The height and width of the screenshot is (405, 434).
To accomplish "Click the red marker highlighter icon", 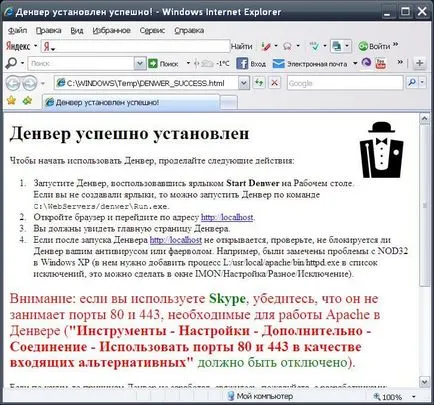I will pos(266,46).
